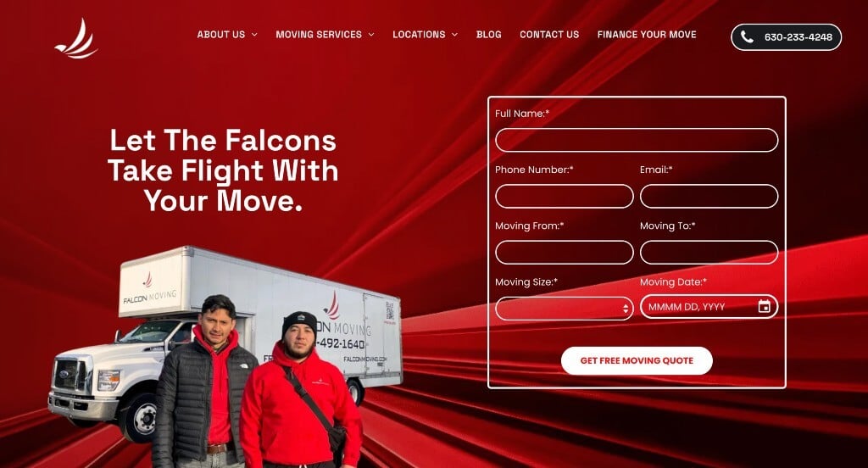Go to the Blog page
Image resolution: width=868 pixels, height=468 pixels.
(489, 35)
